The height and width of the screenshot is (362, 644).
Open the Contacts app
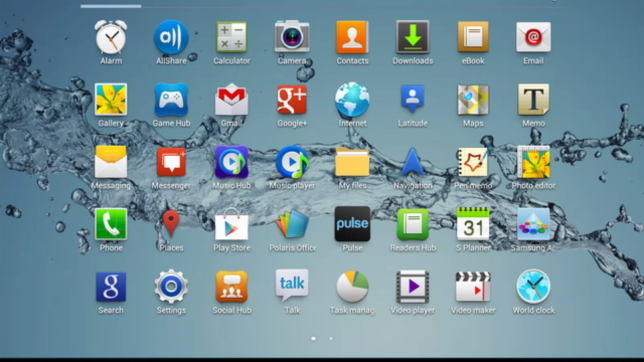[x=352, y=37]
